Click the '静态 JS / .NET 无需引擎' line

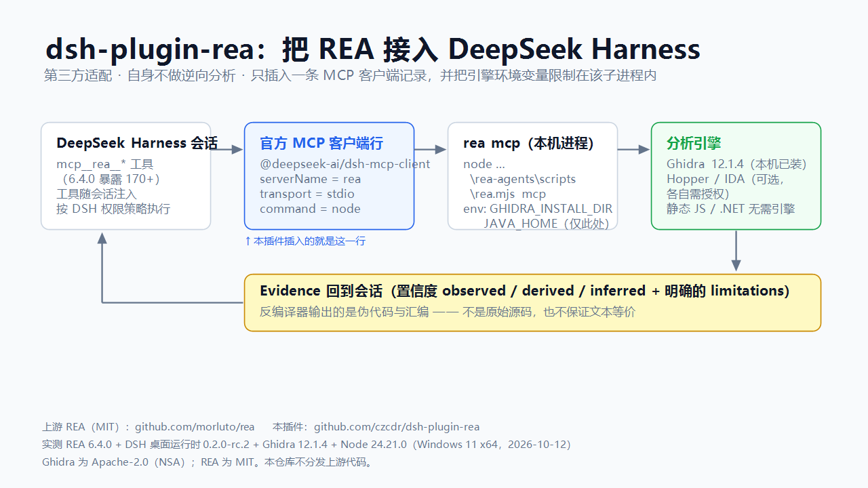(x=730, y=209)
